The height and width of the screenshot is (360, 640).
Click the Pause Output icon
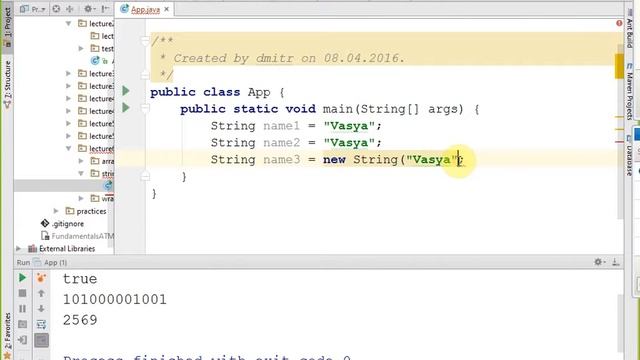point(22,309)
